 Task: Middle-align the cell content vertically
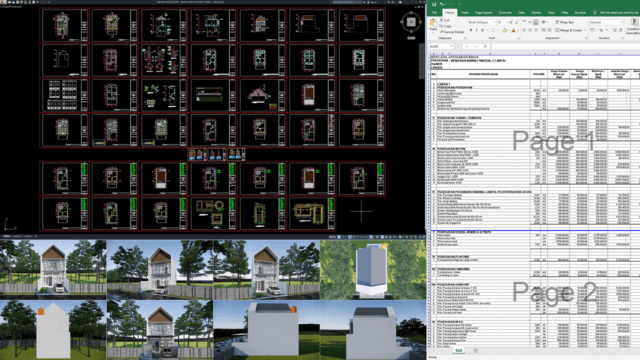[x=530, y=22]
